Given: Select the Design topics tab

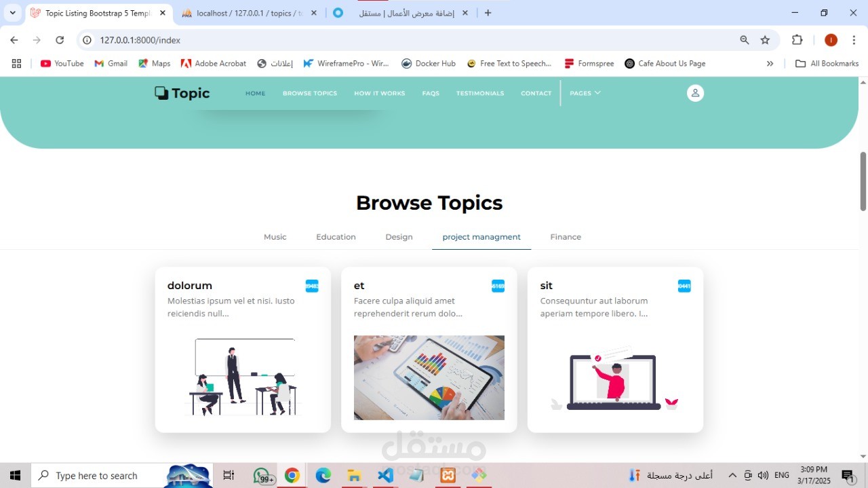Looking at the screenshot, I should 399,237.
